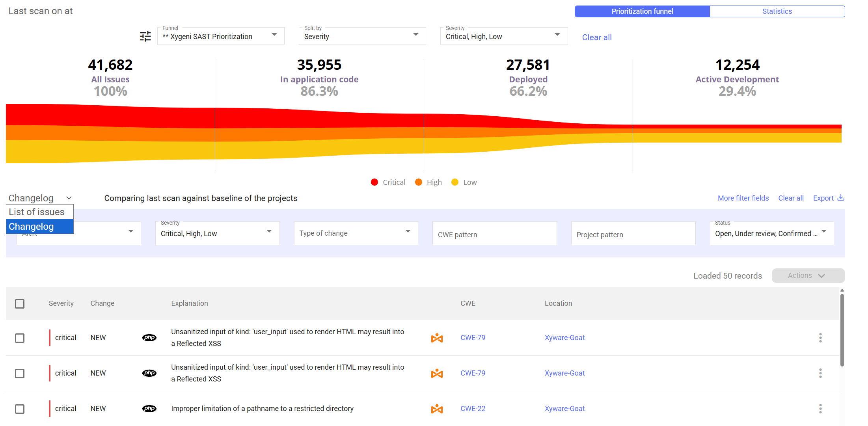Click the Export download icon
The image size is (868, 426).
[840, 197]
